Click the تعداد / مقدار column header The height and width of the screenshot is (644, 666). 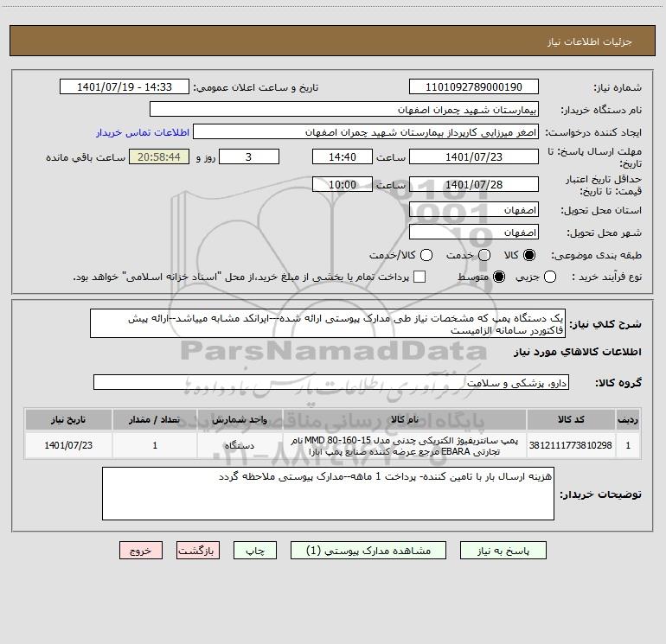pyautogui.click(x=155, y=419)
